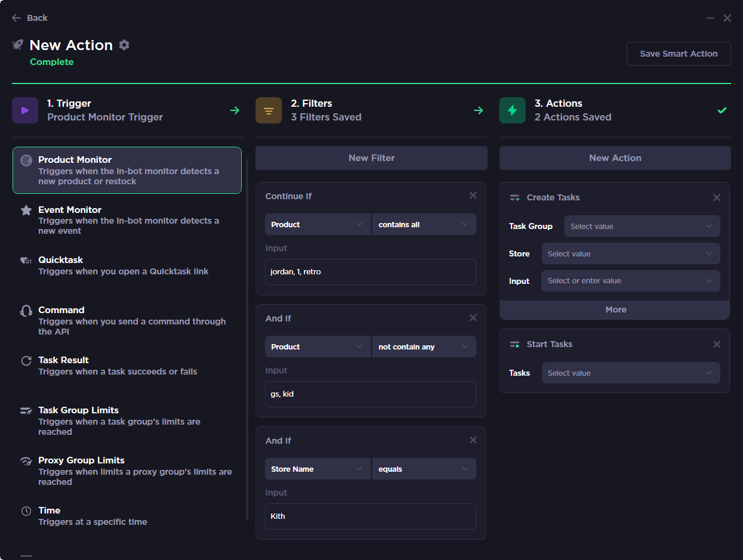Remove the Start Tasks action
This screenshot has height=560, width=743.
click(x=717, y=344)
